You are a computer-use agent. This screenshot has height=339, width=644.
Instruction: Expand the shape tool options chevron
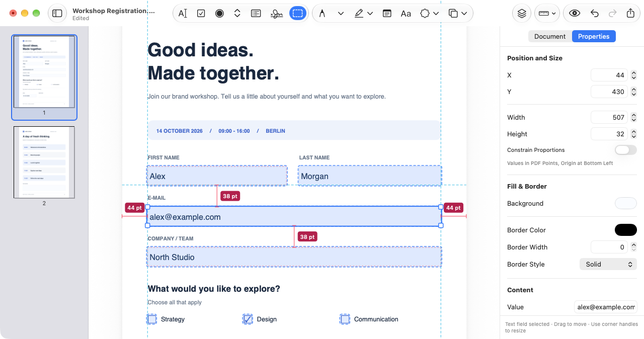[436, 14]
